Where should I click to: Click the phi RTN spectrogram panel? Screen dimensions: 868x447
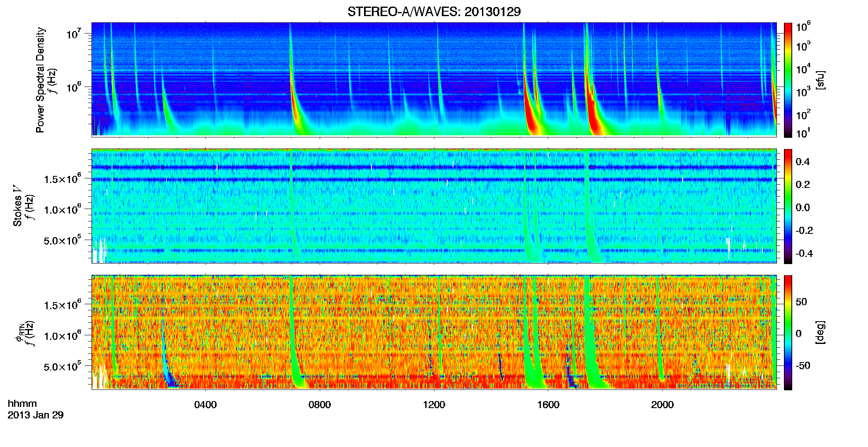pos(434,332)
